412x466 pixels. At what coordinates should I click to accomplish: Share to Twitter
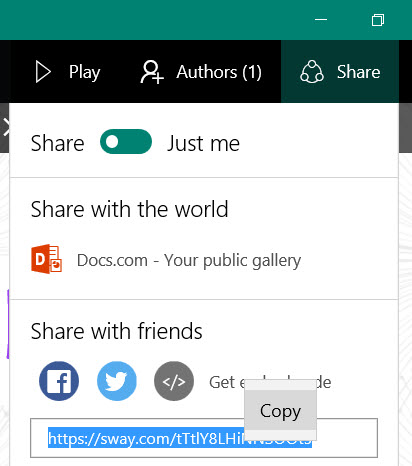click(x=117, y=381)
